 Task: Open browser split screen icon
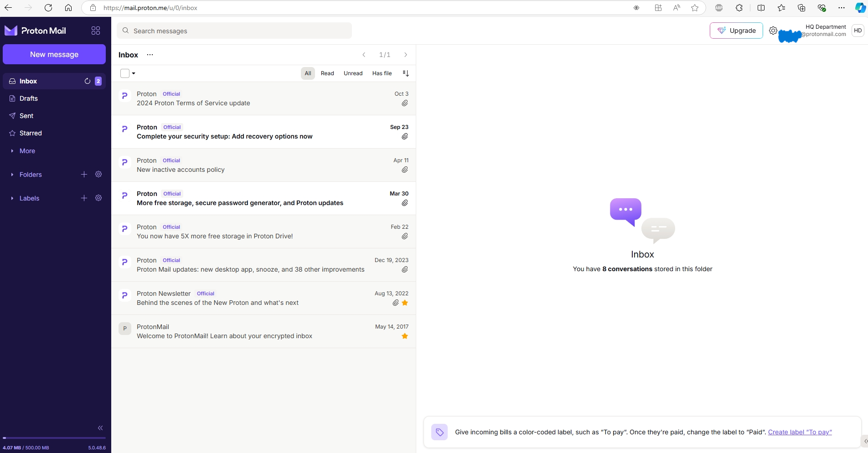point(761,8)
